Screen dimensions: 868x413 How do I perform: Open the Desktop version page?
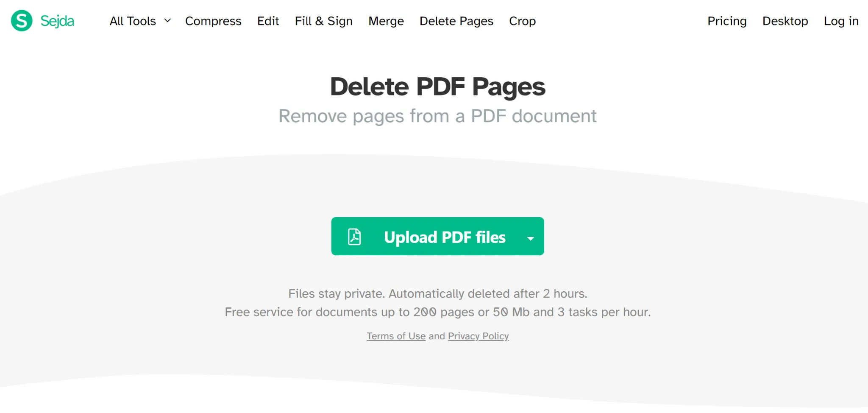[785, 21]
